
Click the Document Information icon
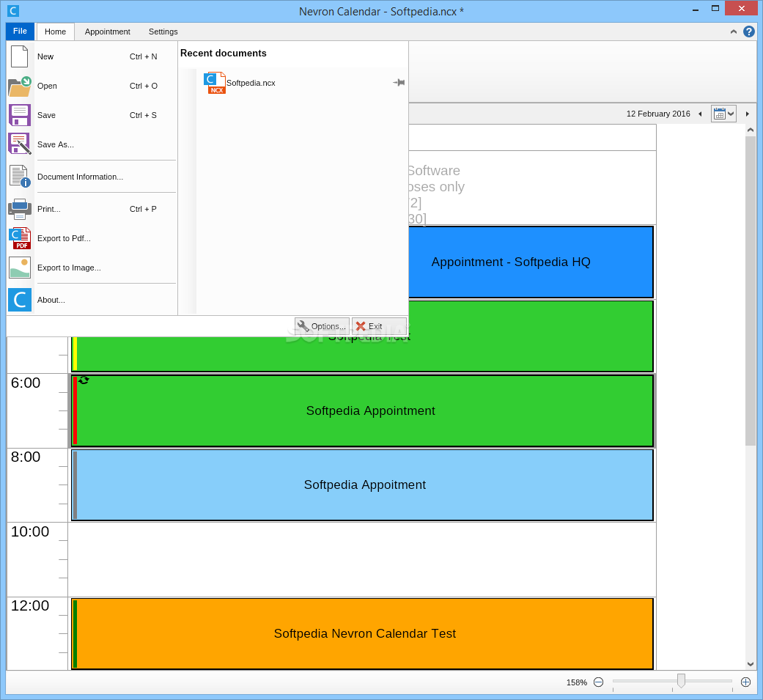(x=20, y=176)
